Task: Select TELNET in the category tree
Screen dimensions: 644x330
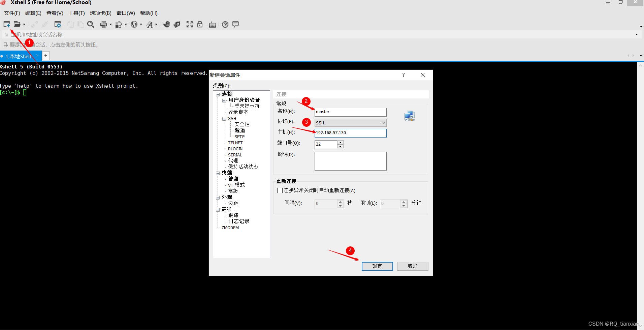Action: 235,143
